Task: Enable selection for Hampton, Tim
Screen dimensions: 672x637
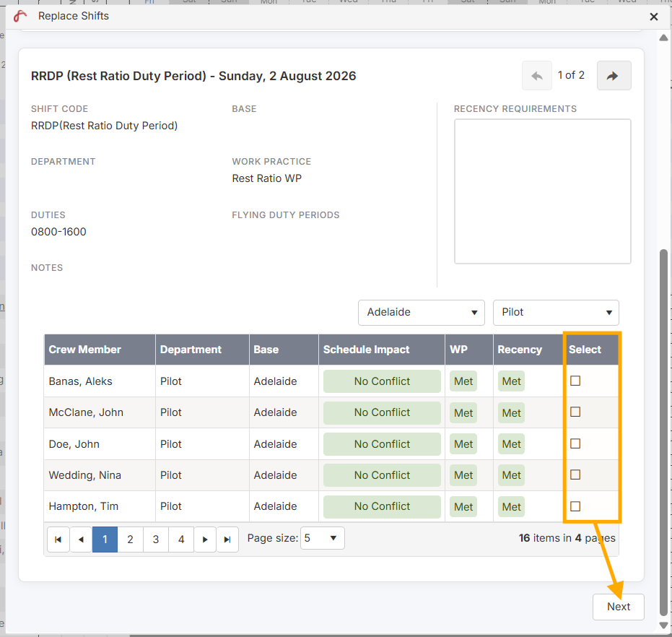Action: pyautogui.click(x=575, y=506)
